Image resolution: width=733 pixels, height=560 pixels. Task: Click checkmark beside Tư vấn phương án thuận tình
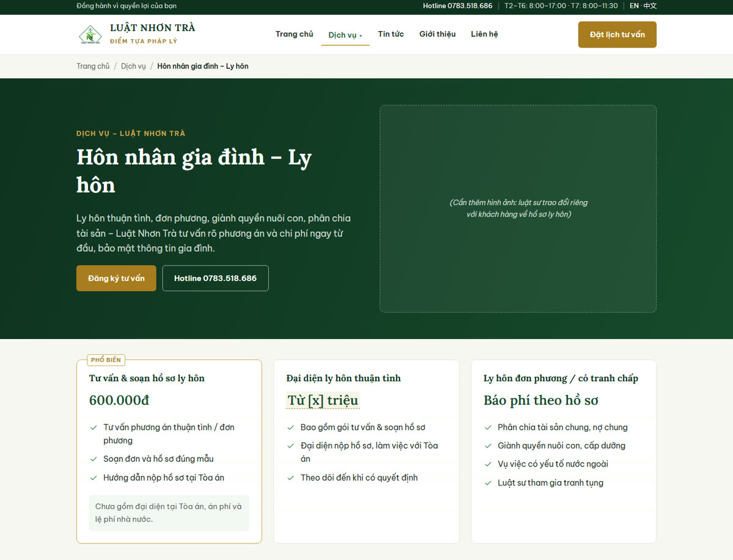click(93, 427)
